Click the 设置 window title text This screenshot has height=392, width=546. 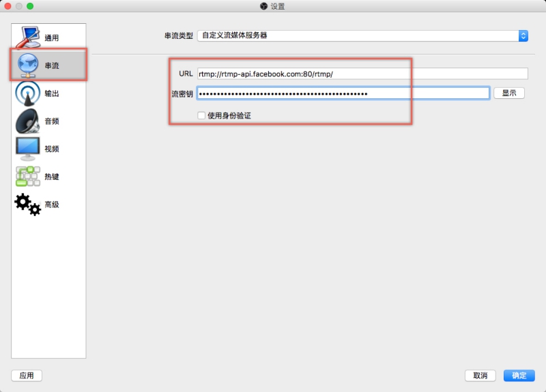point(278,6)
